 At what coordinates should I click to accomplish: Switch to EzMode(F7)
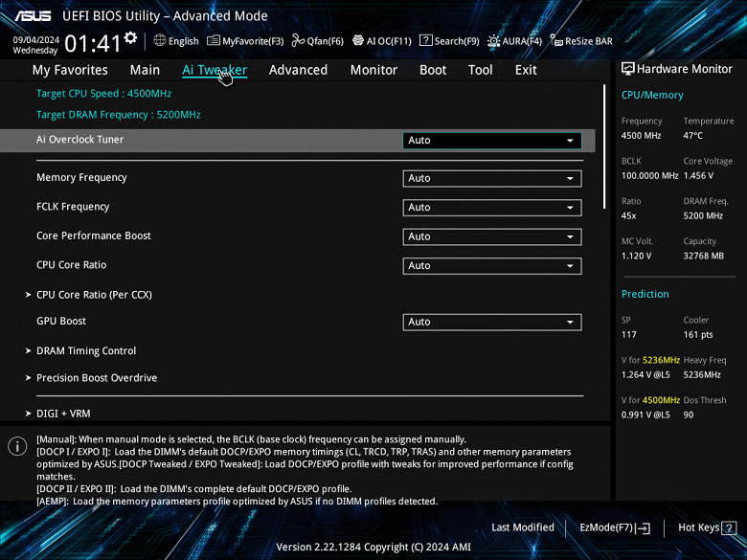[615, 527]
